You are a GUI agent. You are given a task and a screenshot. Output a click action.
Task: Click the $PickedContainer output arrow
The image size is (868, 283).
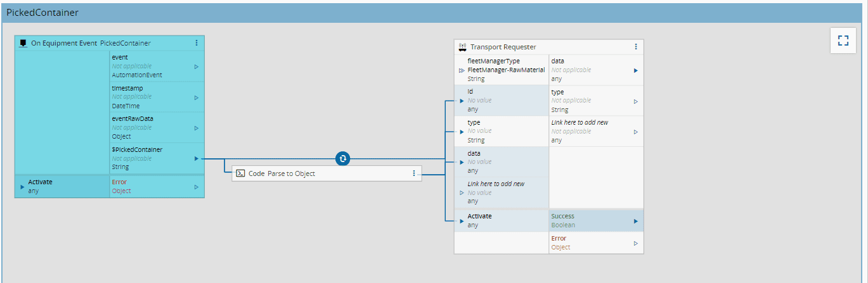pyautogui.click(x=197, y=158)
